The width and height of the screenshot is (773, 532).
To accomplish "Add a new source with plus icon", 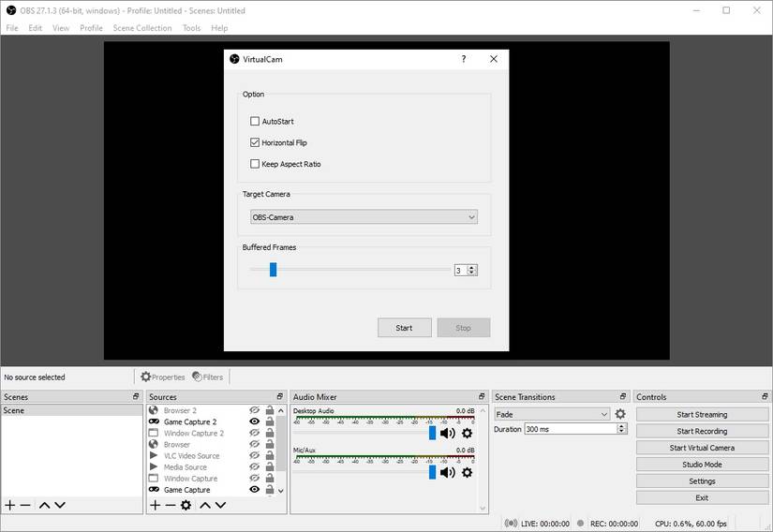I will pyautogui.click(x=156, y=505).
